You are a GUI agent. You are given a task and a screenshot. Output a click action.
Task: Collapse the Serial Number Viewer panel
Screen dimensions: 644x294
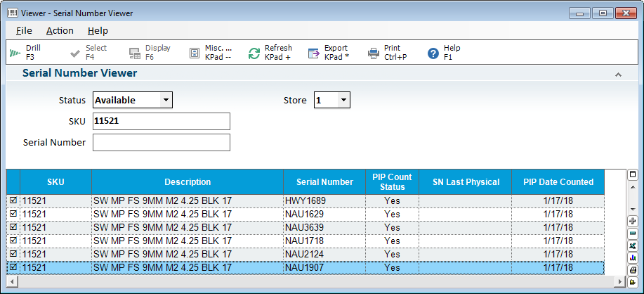(618, 74)
